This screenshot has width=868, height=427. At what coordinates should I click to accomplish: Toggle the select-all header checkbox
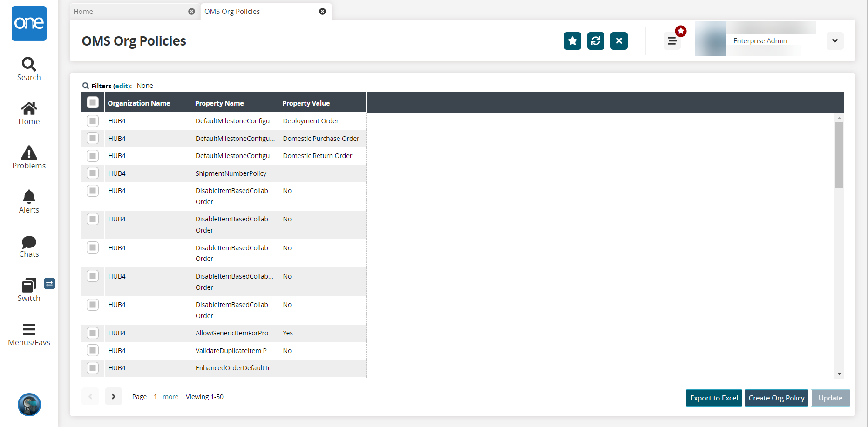93,102
